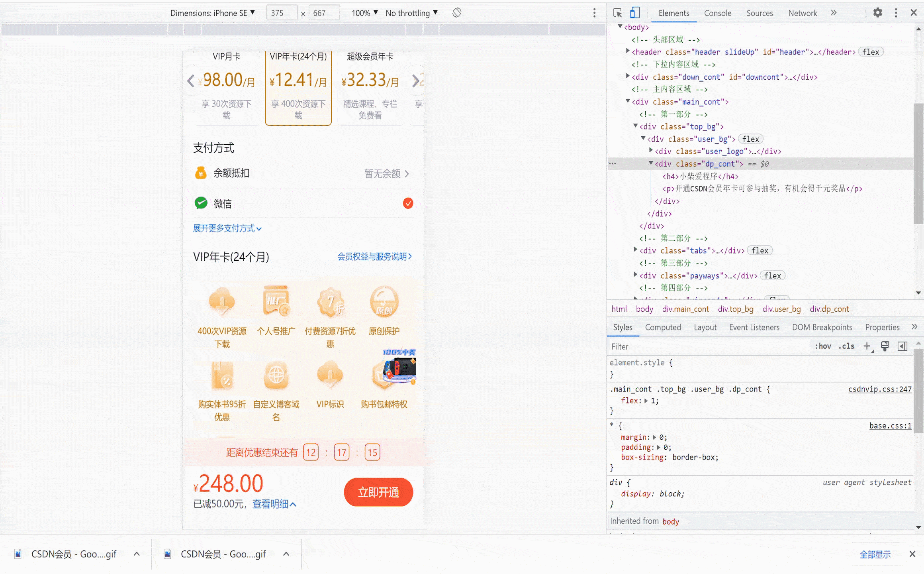
Task: Add new style rule plus icon
Action: [867, 346]
